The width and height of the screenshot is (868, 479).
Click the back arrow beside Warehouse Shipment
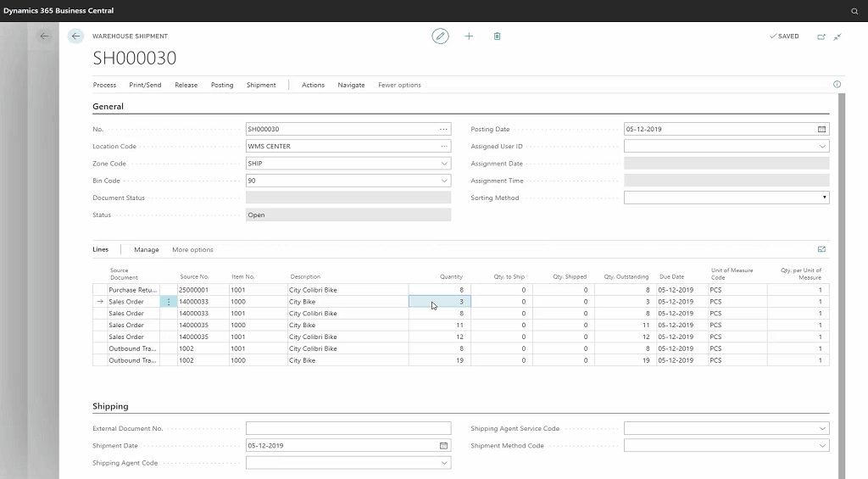75,36
